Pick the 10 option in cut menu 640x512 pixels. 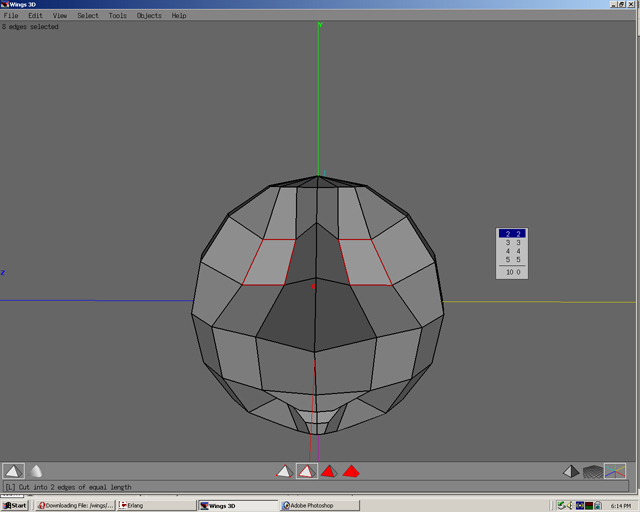511,272
